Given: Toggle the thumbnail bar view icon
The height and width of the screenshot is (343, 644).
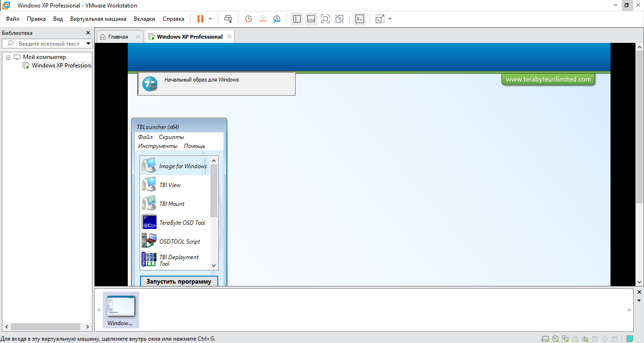Looking at the screenshot, I should [311, 19].
